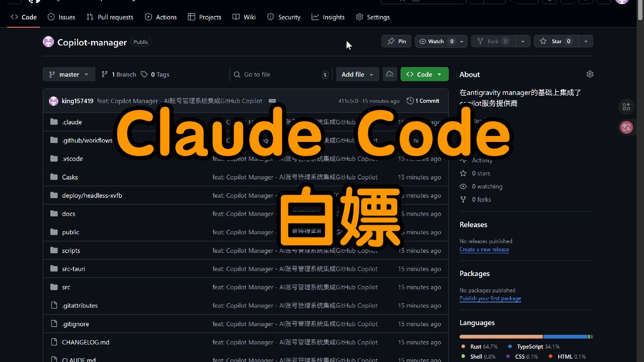View the 1 Branch link
The width and height of the screenshot is (644, 362).
[x=119, y=74]
